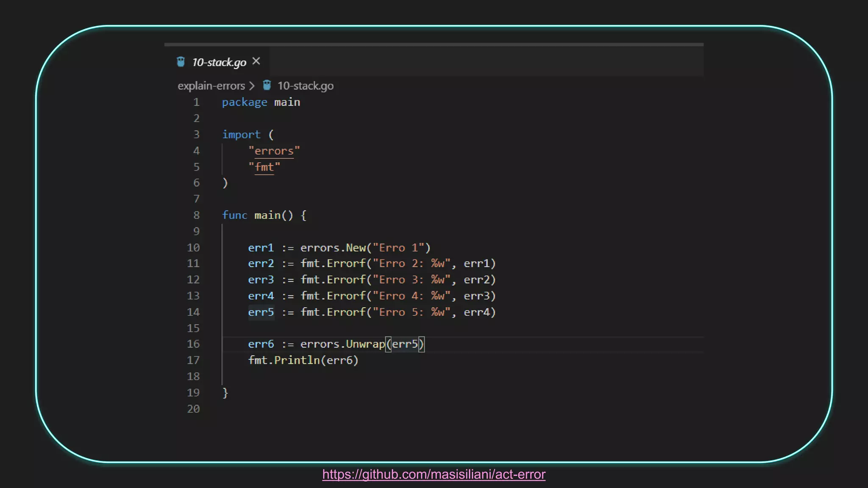This screenshot has width=868, height=488.
Task: Click the Go gopher icon in tab
Action: point(181,62)
